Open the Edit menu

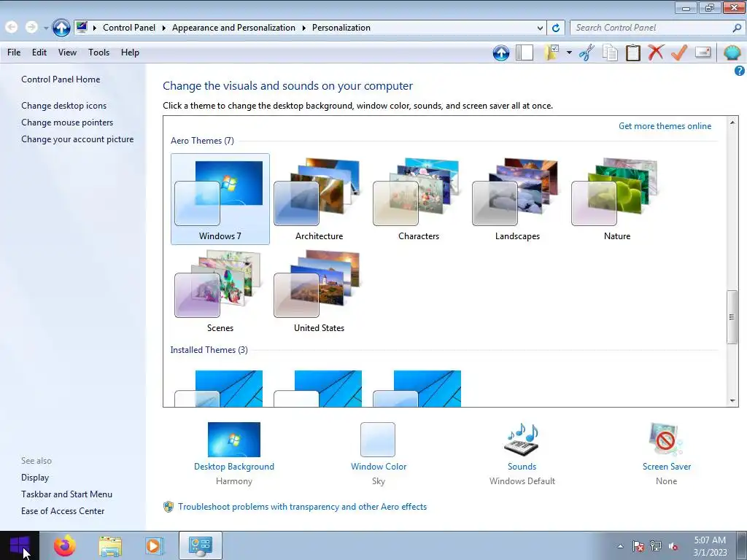[x=39, y=52]
